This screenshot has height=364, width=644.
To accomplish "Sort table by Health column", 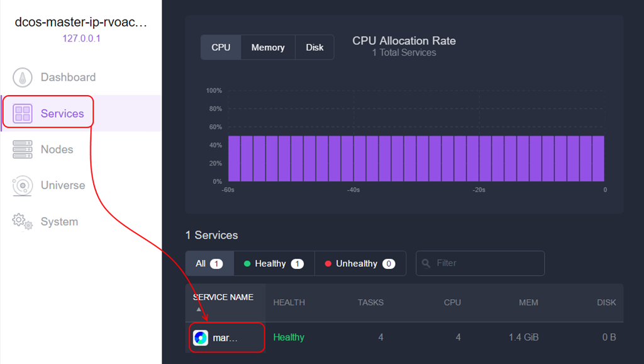I will click(289, 302).
